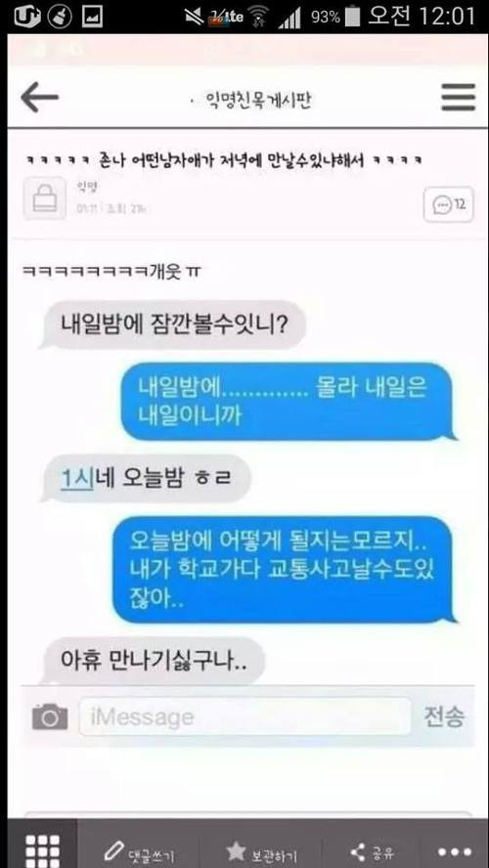This screenshot has height=868, width=489.
Task: Tap the 익명친목게시판 board title
Action: (x=258, y=101)
